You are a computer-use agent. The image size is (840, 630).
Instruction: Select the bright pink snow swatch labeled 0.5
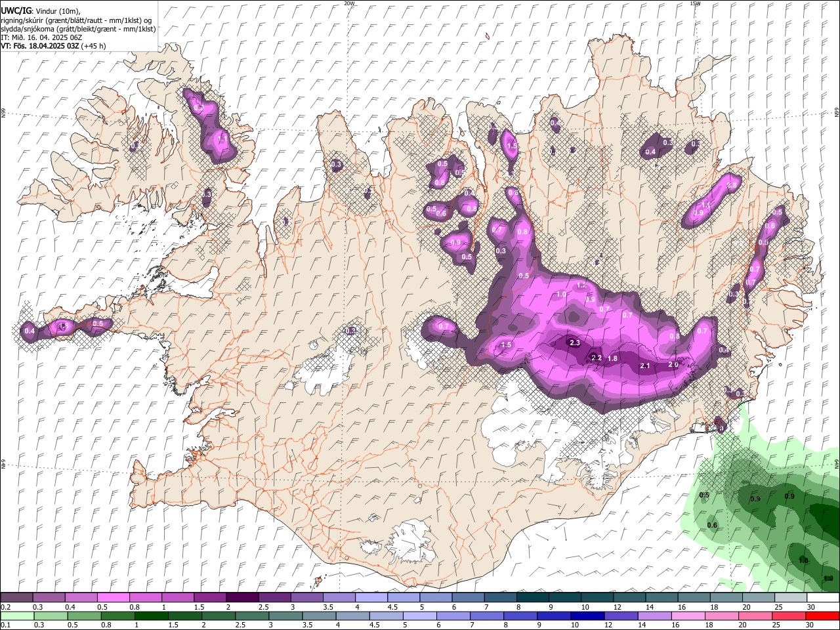pos(113,598)
